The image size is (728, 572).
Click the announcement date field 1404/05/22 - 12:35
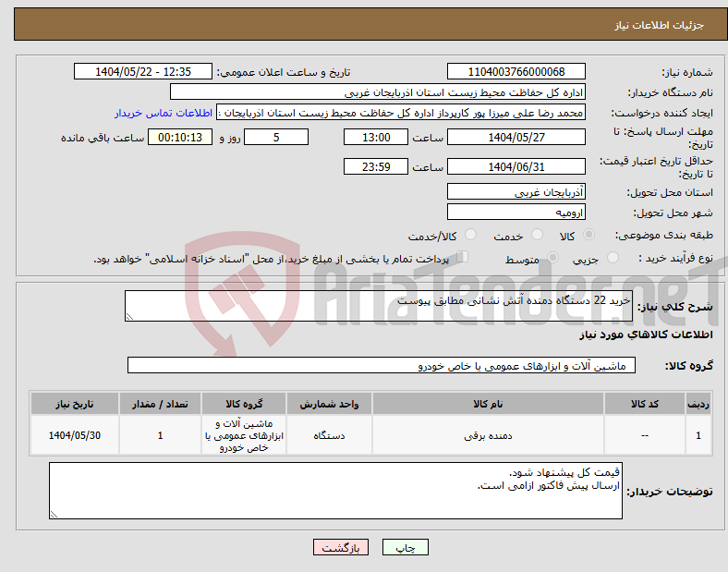pos(143,71)
